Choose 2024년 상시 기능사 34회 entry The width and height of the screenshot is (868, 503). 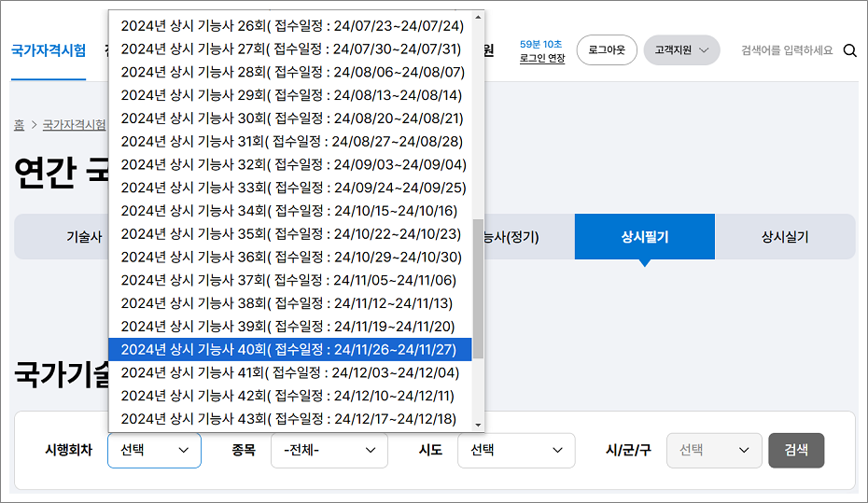[x=290, y=211]
